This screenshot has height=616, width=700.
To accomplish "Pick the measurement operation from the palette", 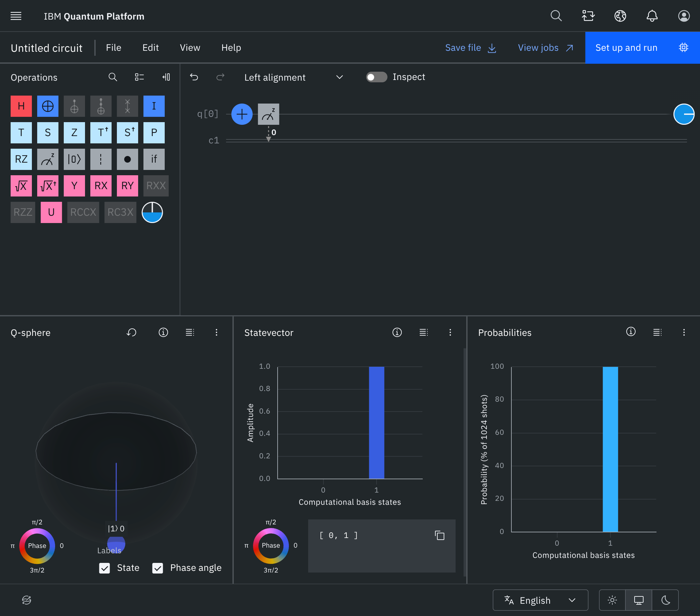I will point(47,159).
